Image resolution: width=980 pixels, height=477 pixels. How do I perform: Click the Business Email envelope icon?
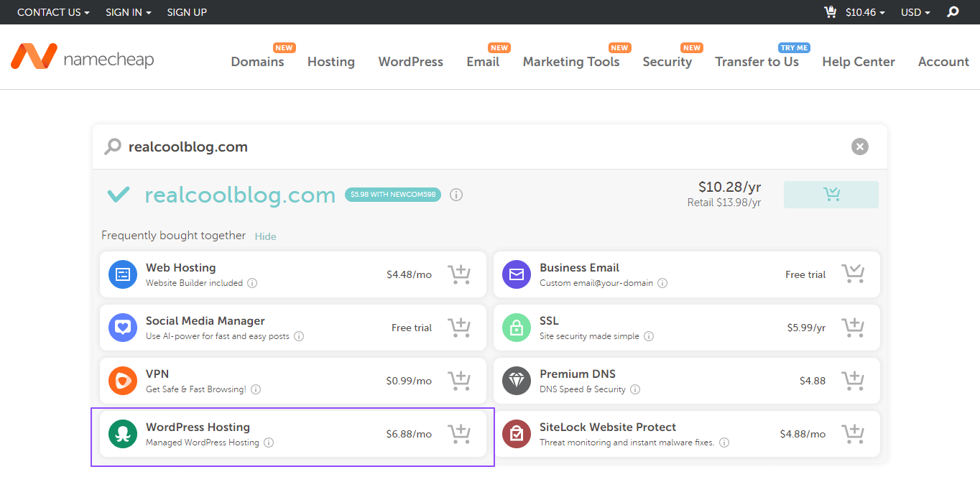point(517,274)
